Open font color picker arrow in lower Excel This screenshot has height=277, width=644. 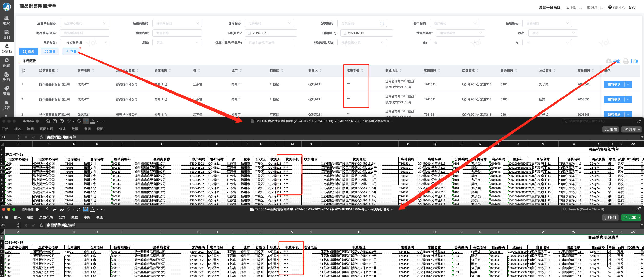pyautogui.click(x=97, y=210)
